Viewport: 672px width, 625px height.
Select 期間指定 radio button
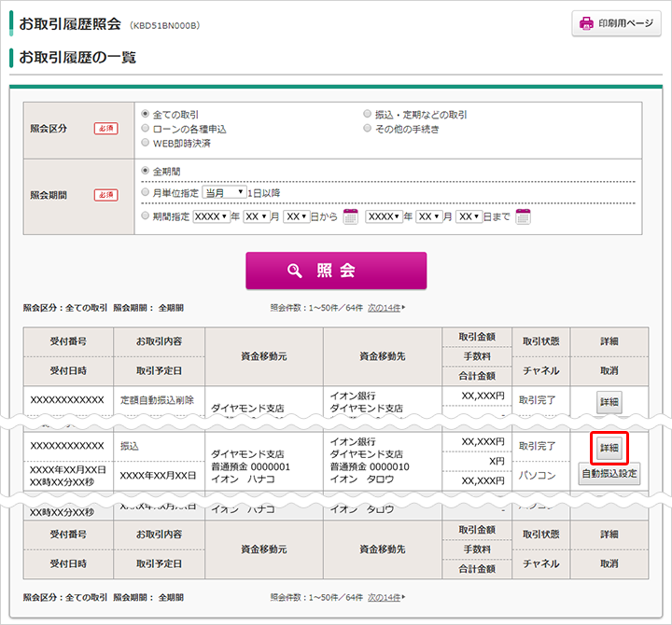pyautogui.click(x=146, y=215)
